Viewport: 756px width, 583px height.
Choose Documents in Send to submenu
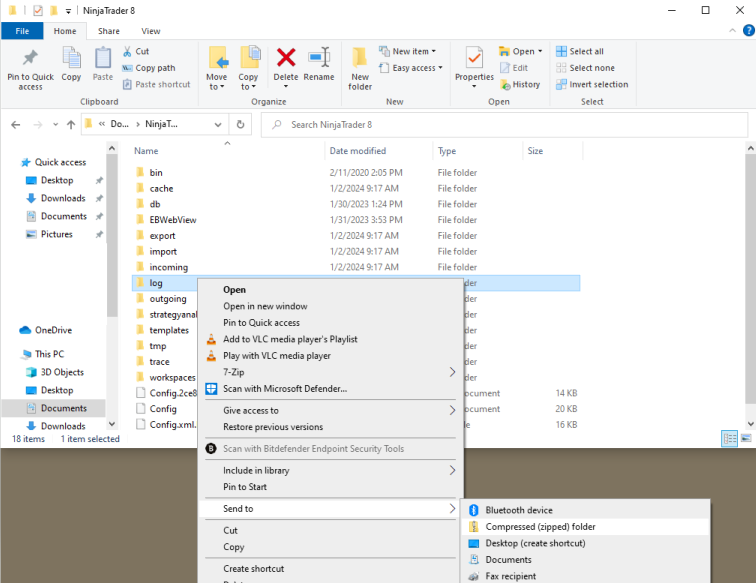(x=585, y=559)
